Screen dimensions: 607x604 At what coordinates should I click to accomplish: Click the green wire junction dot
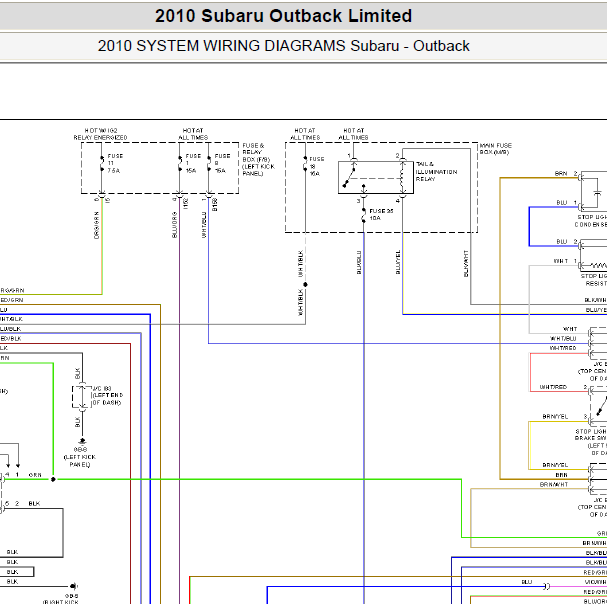53,479
